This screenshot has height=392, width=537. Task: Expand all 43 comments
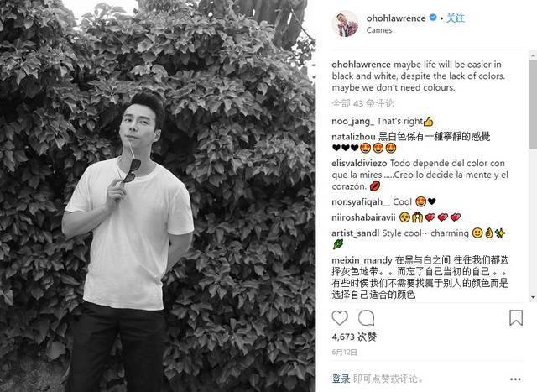click(362, 103)
